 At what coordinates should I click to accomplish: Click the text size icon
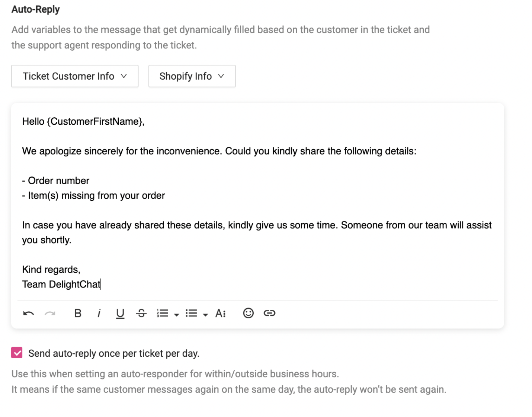point(220,313)
